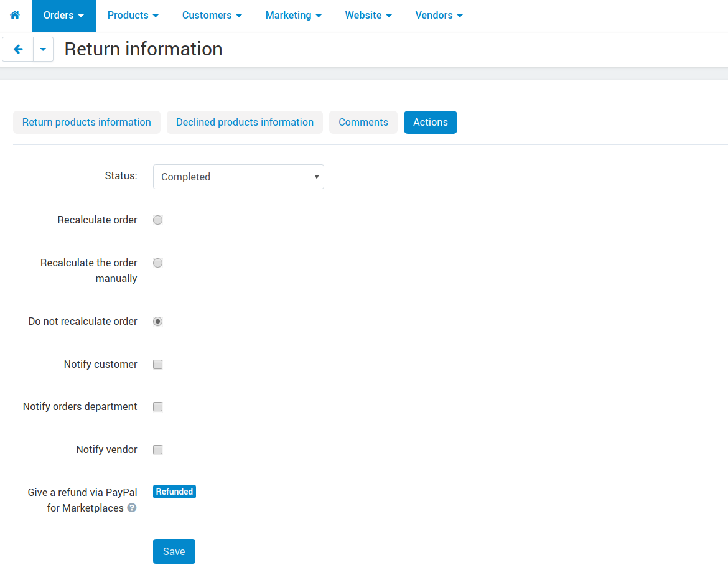This screenshot has height=575, width=728.
Task: Go to the admin home page icon
Action: tap(15, 15)
